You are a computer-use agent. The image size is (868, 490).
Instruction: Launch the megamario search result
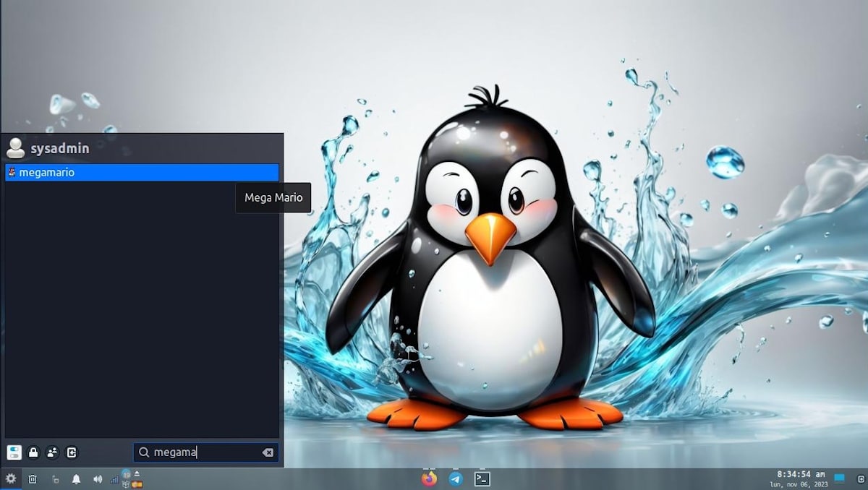(141, 173)
